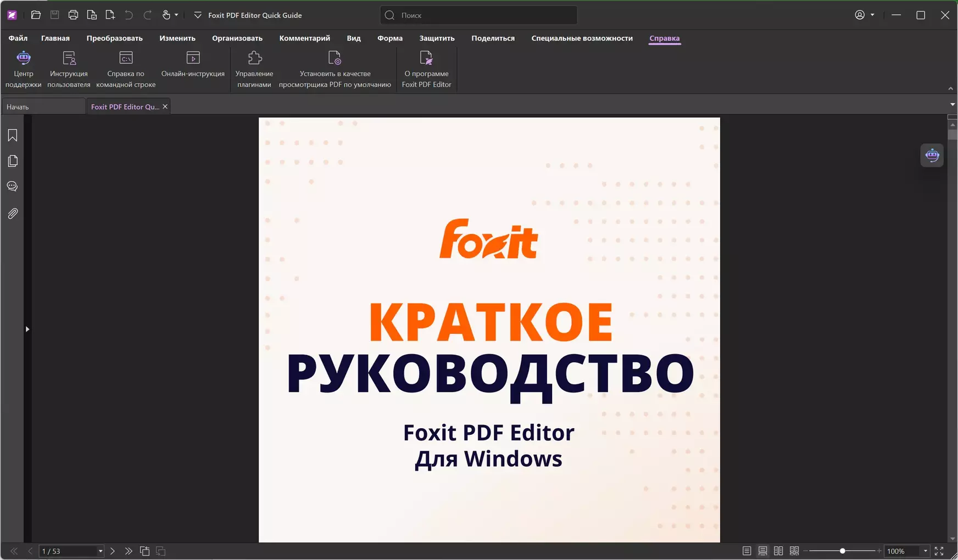Expand the left navigation panel arrow

point(27,329)
